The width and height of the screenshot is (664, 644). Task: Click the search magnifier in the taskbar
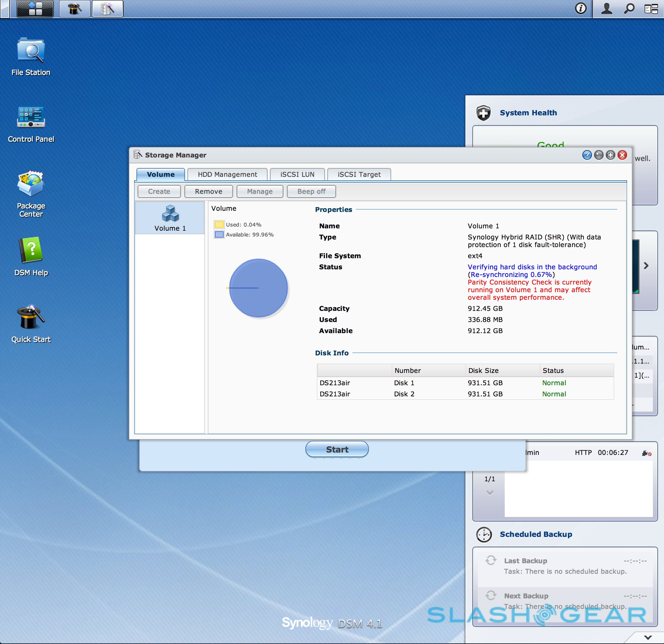pos(629,8)
